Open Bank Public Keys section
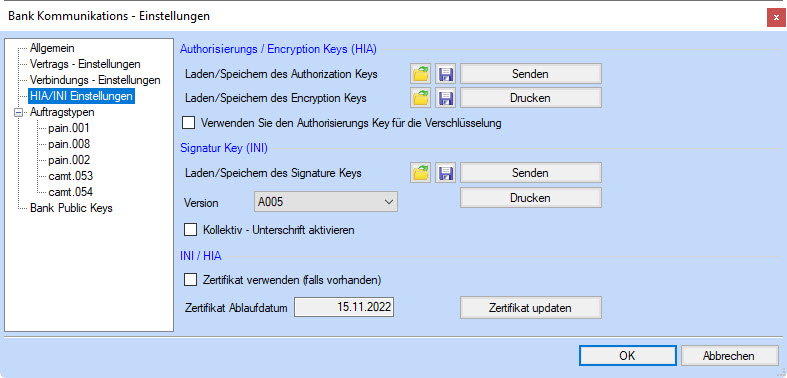 [71, 208]
